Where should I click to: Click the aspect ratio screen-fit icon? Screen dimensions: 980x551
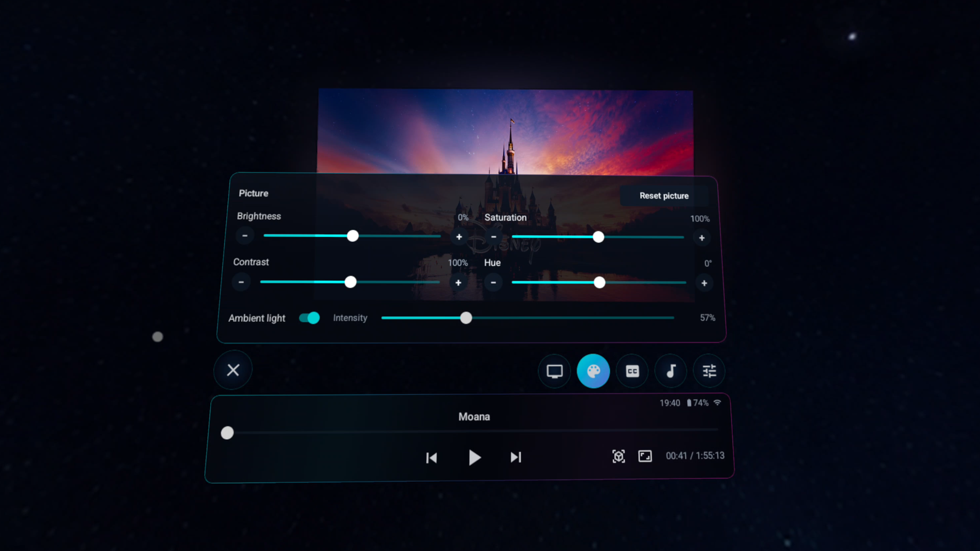645,456
